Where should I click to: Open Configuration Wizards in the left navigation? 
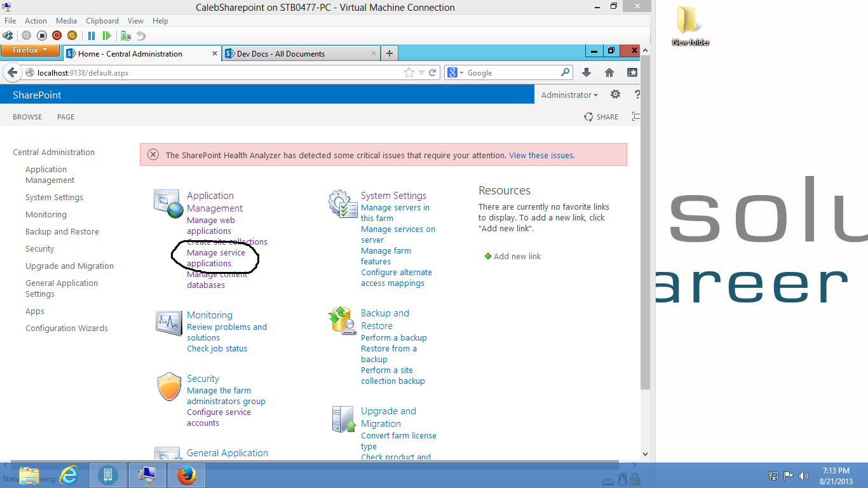tap(67, 329)
